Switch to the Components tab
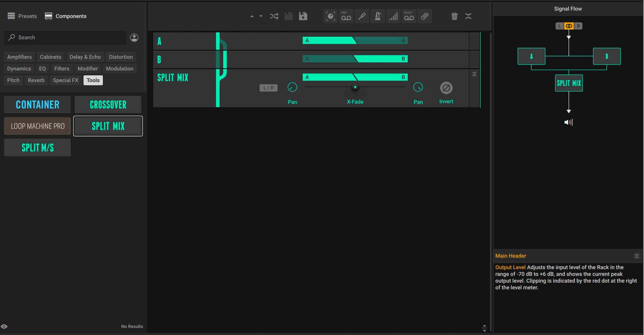The height and width of the screenshot is (335, 644). point(65,16)
